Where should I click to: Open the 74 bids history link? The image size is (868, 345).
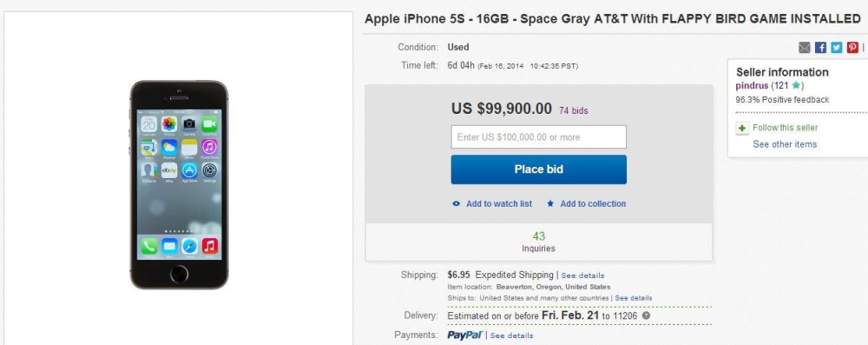click(574, 111)
